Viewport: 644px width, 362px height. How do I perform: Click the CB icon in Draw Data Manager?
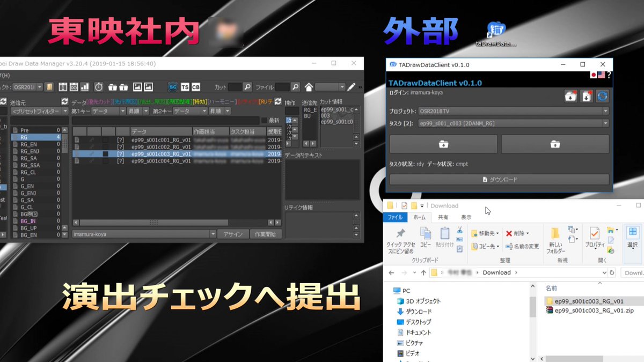pos(196,87)
